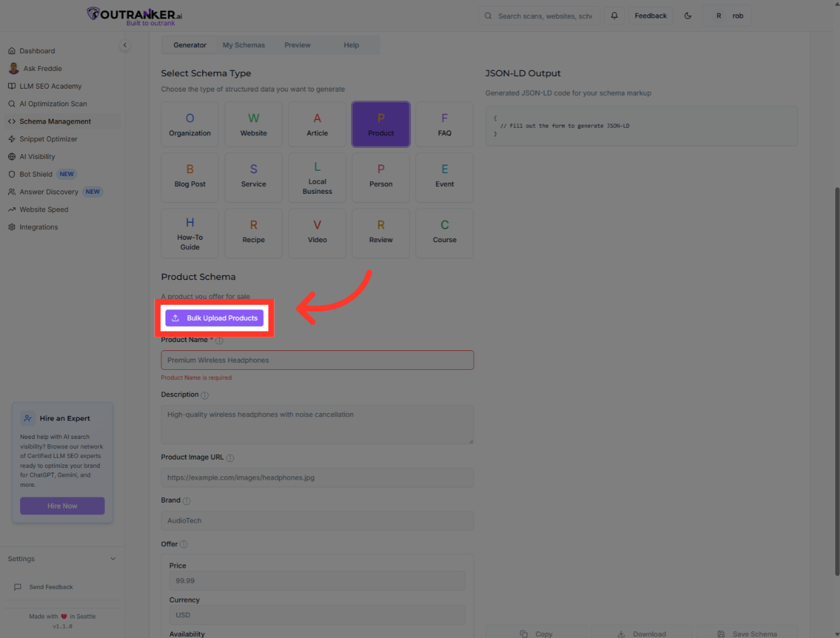Click inside the Product Name field
This screenshot has width=840, height=638.
pyautogui.click(x=317, y=360)
